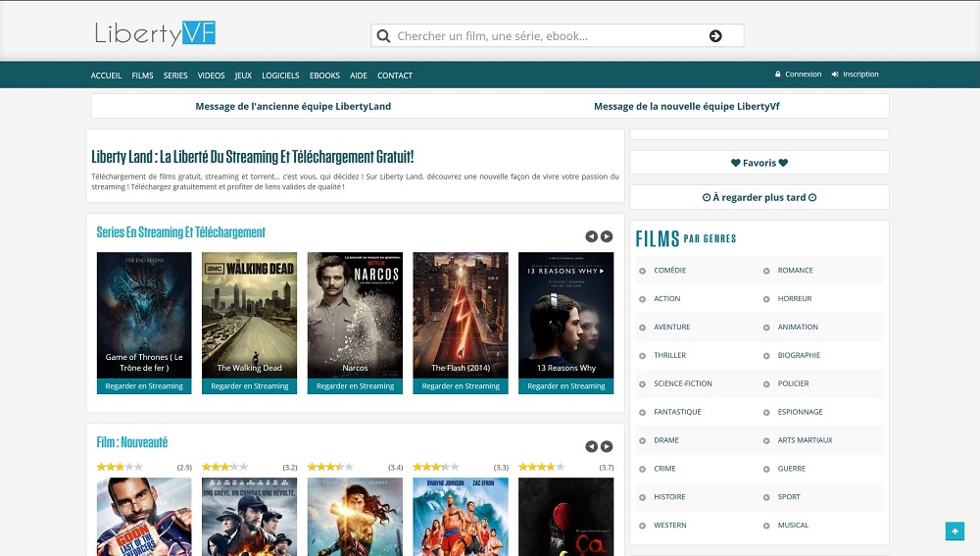This screenshot has width=980, height=556.
Task: Go to previous slide in Series carousel
Action: 591,236
